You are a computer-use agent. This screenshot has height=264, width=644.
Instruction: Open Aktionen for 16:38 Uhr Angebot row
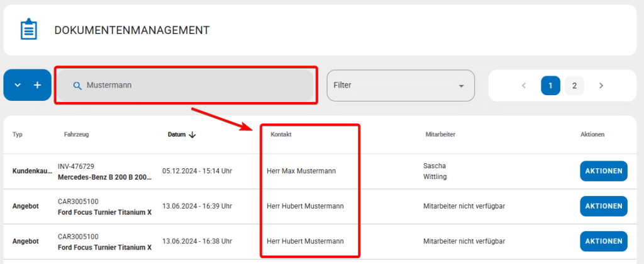[x=604, y=241]
